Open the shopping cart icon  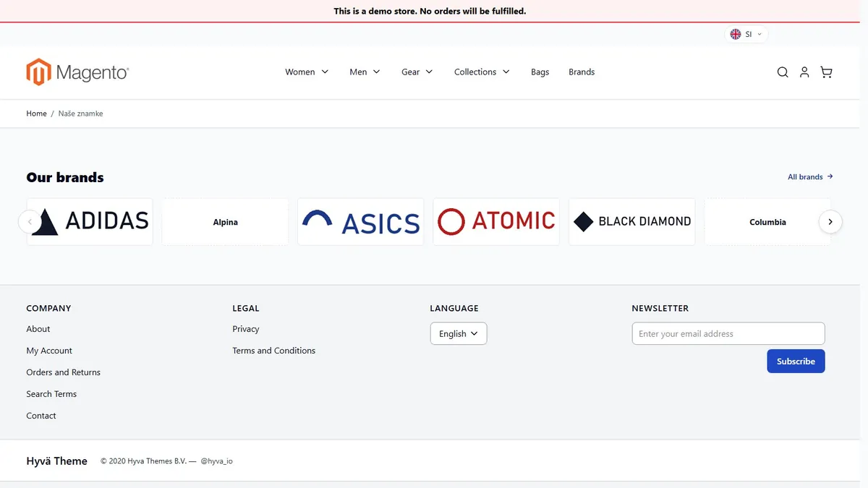(826, 72)
